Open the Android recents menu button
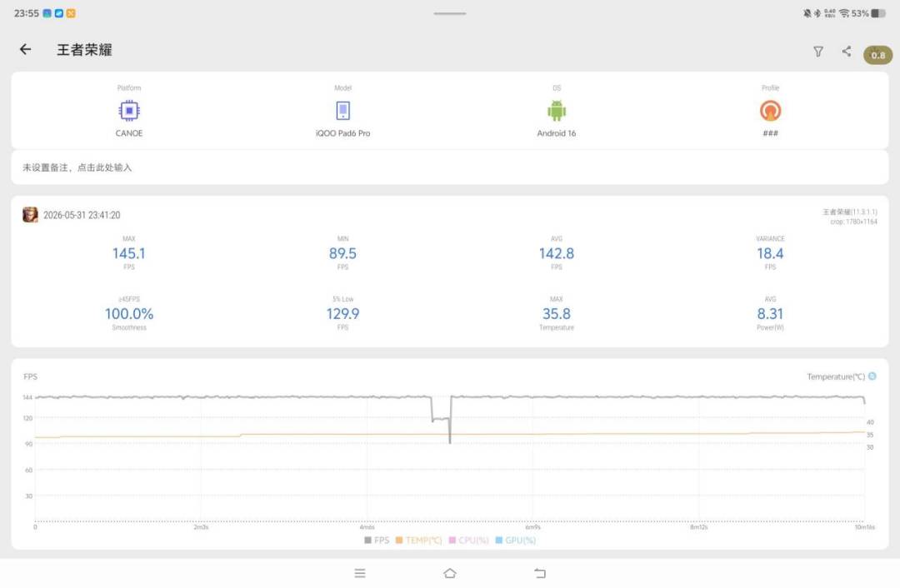The width and height of the screenshot is (900, 588). (x=360, y=573)
